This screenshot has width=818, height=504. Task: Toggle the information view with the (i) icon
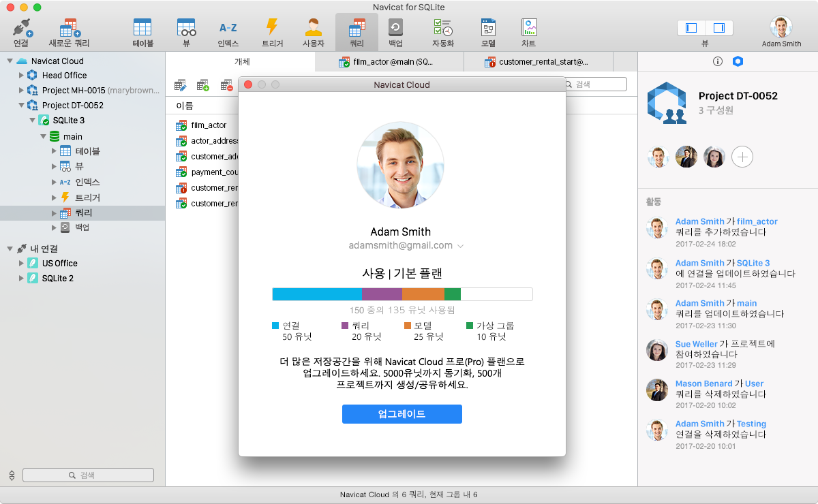tap(717, 61)
